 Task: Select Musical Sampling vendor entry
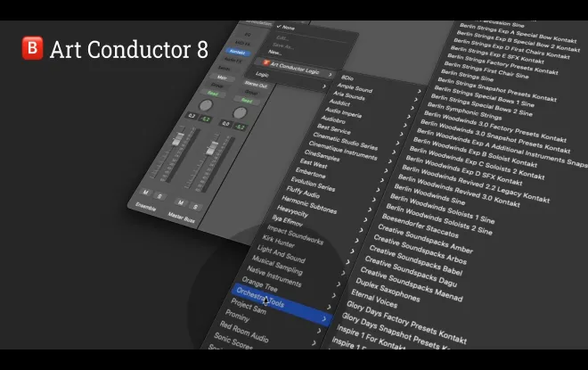pyautogui.click(x=277, y=265)
